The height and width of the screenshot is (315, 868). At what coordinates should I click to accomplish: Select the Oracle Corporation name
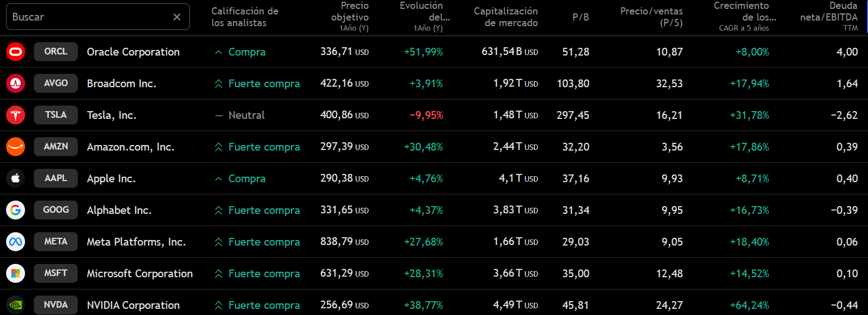133,52
